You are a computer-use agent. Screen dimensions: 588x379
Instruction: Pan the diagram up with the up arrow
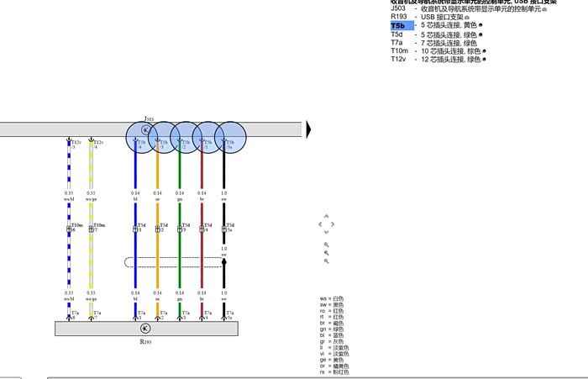[326, 216]
